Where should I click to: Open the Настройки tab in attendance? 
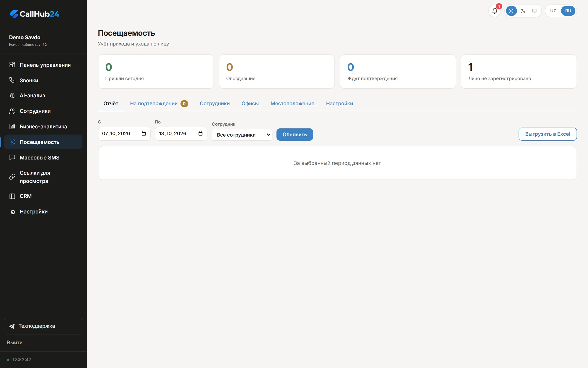[339, 104]
